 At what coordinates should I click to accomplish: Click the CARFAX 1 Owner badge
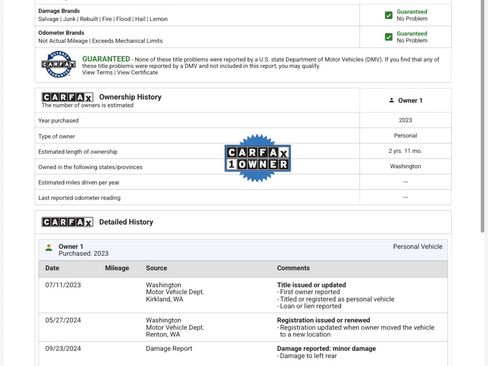[257, 158]
